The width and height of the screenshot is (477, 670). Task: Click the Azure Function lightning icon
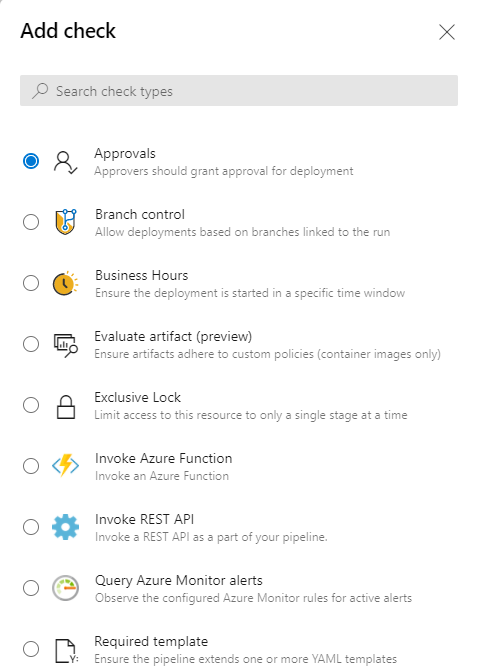pyautogui.click(x=65, y=466)
